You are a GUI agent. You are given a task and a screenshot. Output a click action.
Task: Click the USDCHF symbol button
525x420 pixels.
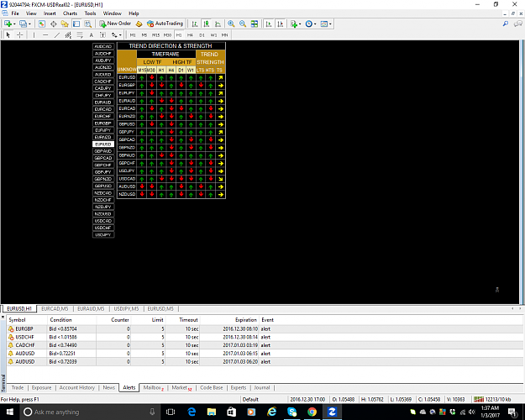click(103, 228)
